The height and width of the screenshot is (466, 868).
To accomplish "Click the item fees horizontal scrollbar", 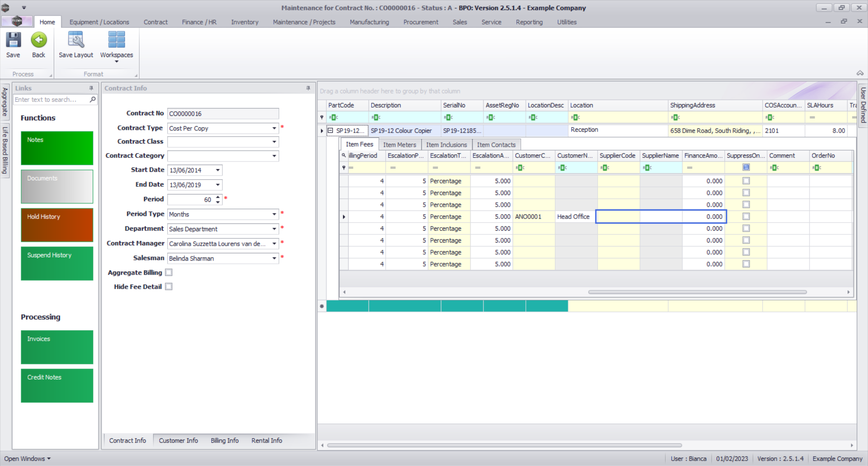I will (697, 292).
